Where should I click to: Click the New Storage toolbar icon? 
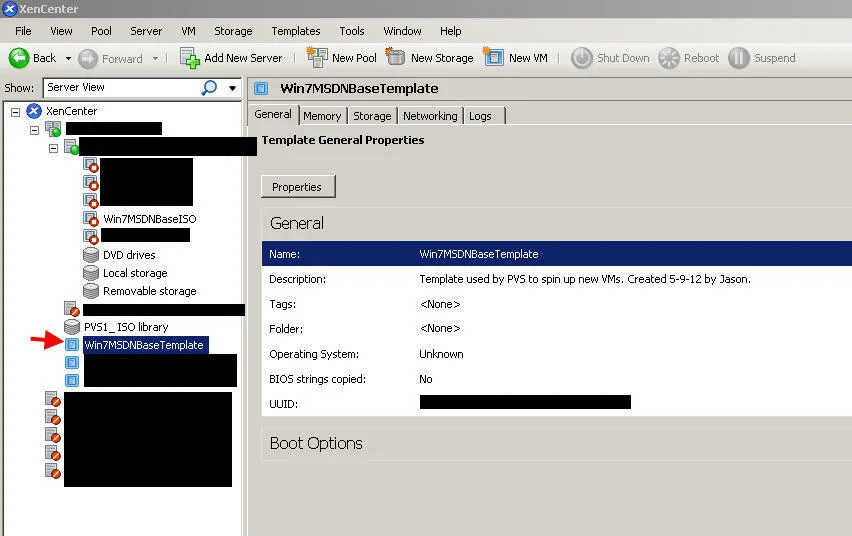pyautogui.click(x=396, y=57)
